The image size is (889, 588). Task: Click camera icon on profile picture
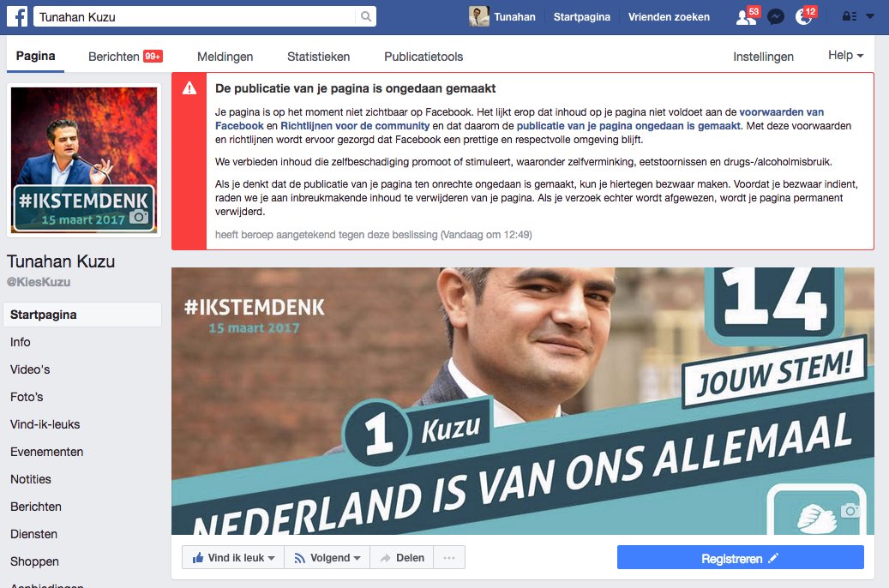tap(139, 217)
